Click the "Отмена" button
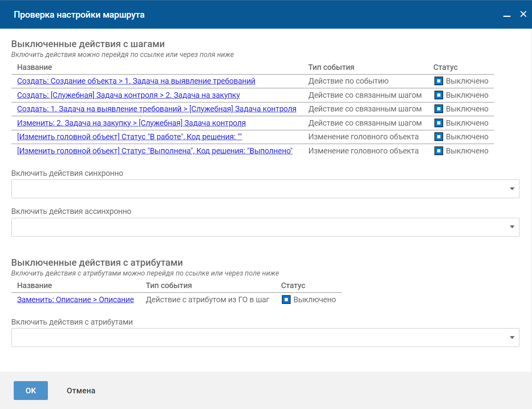This screenshot has width=532, height=409. [x=81, y=391]
